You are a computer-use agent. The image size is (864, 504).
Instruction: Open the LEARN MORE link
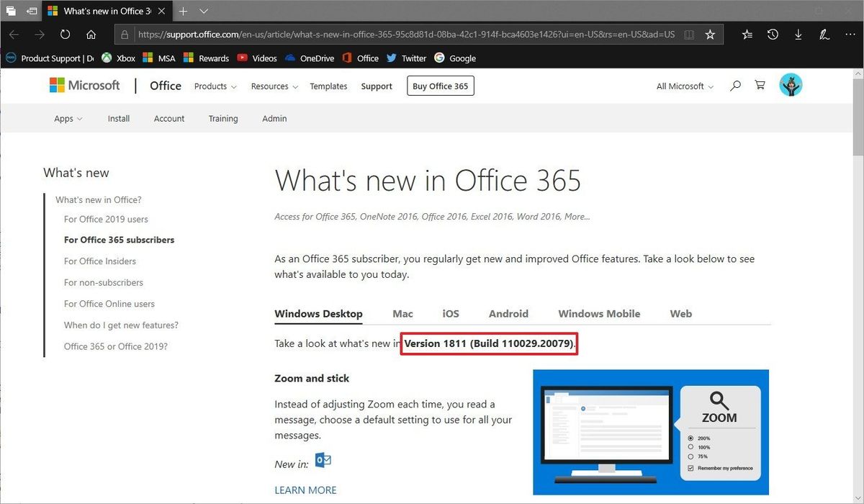pyautogui.click(x=305, y=490)
